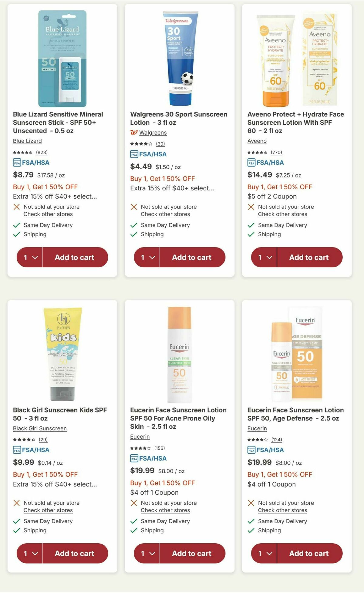
Task: Click the Walgreens W logo under Sport Sunscreen Lotion
Action: click(x=134, y=133)
